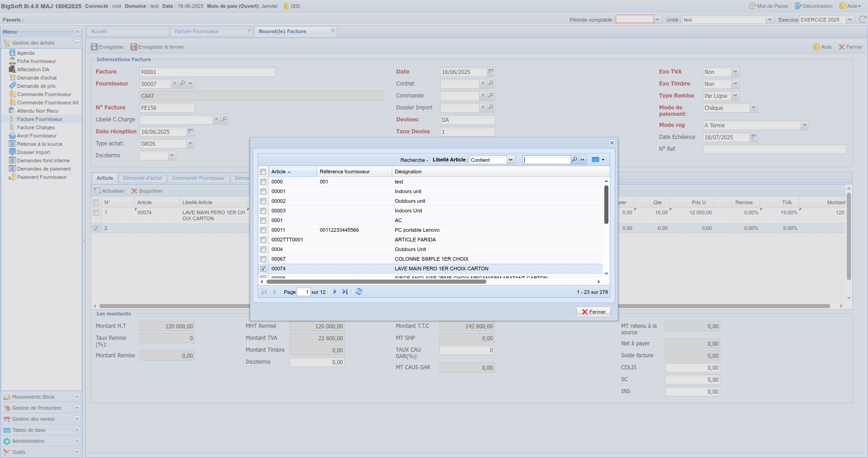Clear the Commande field with X icon
Image resolution: width=868 pixels, height=458 pixels.
483,95
